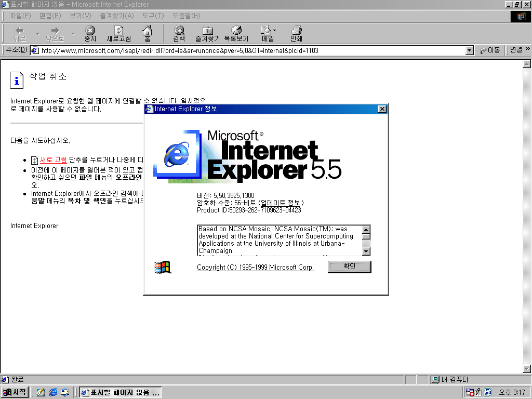Screen dimensions: 532x399
Task: Click the IME language tray icon
Action: pos(470,392)
